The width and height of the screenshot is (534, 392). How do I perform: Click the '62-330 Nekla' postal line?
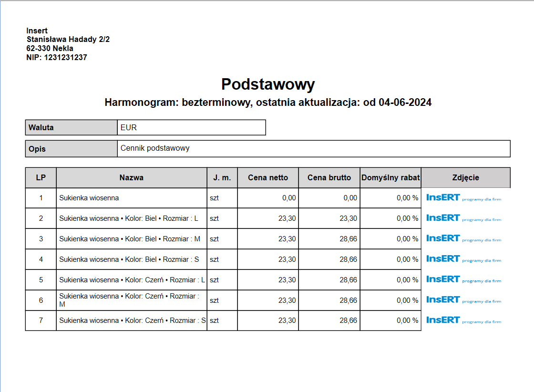(x=50, y=48)
